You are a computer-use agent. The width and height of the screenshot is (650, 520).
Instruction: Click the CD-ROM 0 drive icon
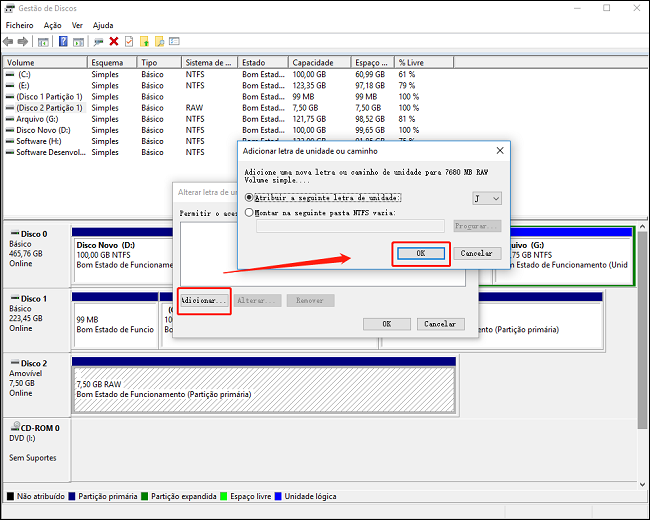[x=15, y=426]
